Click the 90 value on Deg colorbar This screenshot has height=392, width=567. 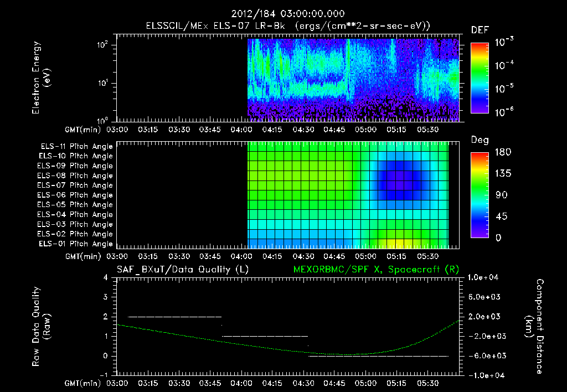tap(502, 195)
